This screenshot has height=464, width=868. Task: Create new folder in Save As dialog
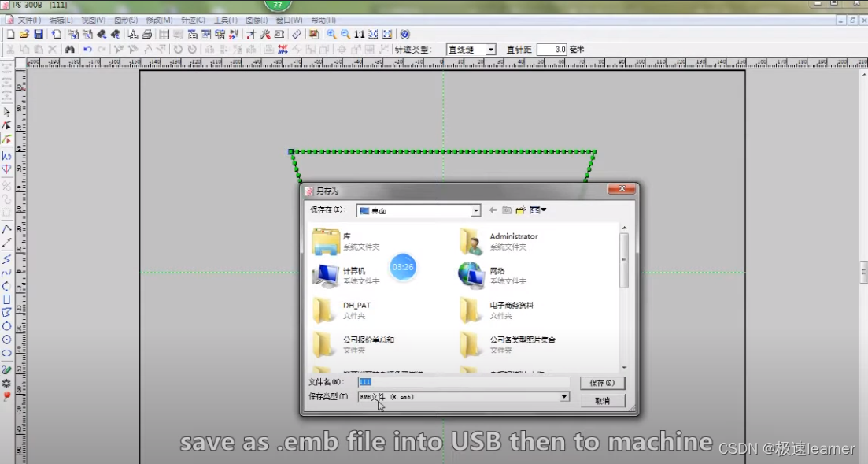(x=520, y=210)
